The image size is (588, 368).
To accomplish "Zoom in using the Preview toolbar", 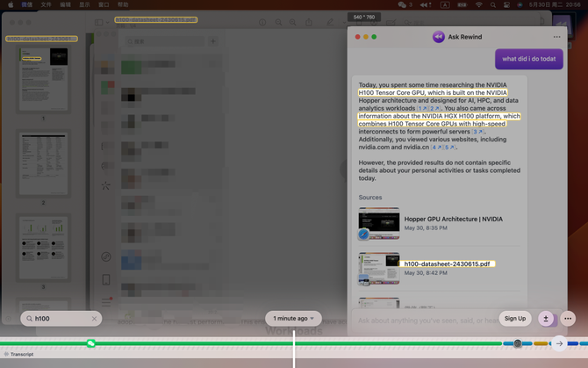I will pyautogui.click(x=292, y=22).
